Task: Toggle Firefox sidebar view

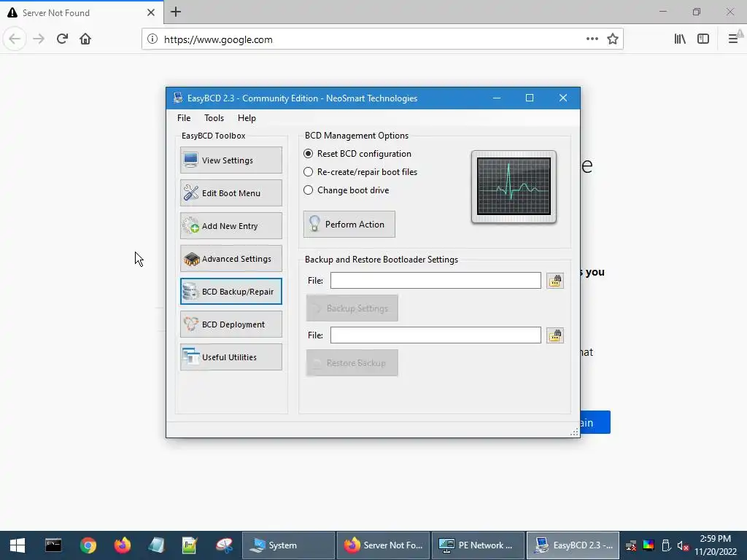Action: (703, 39)
